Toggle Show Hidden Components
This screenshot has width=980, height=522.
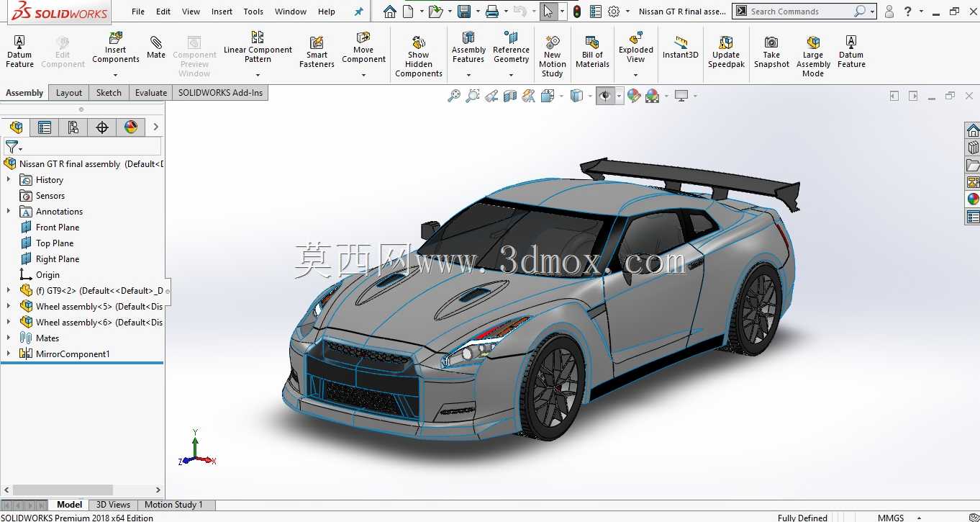[419, 55]
